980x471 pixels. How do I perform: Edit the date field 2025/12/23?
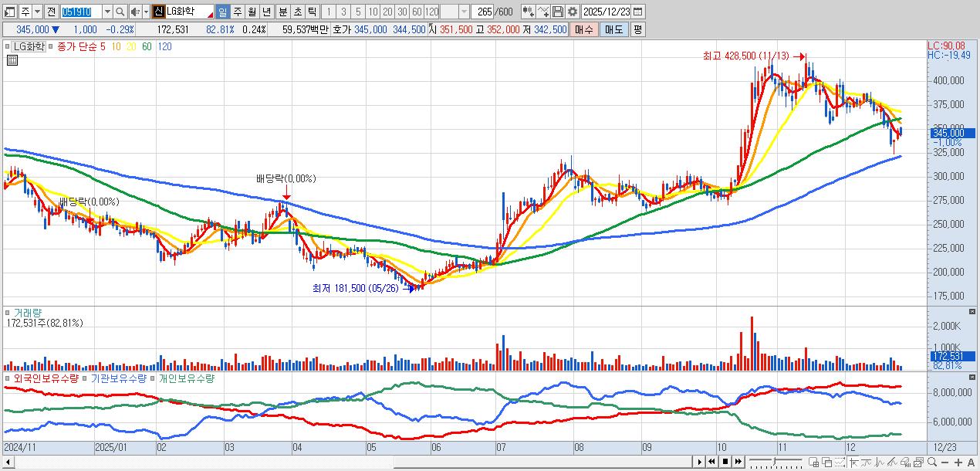[607, 12]
